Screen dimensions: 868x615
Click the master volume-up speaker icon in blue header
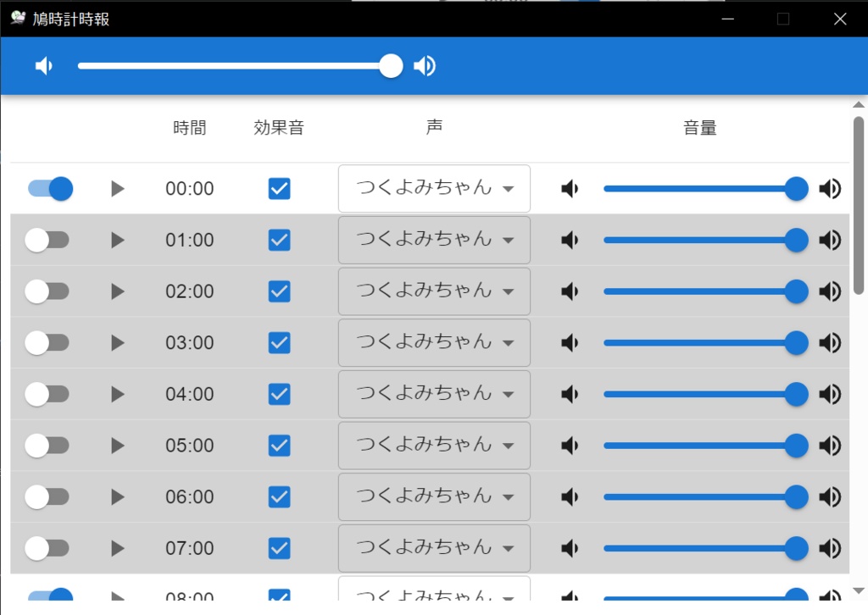(x=424, y=66)
